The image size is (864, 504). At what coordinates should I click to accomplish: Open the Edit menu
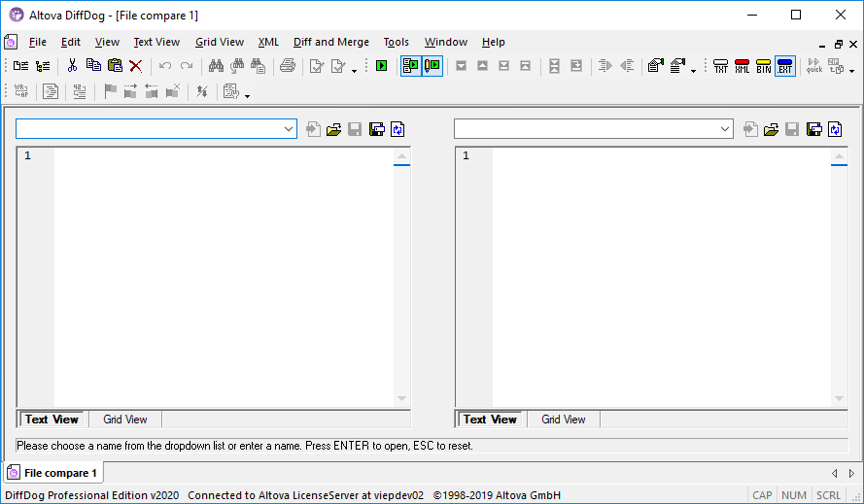(71, 42)
